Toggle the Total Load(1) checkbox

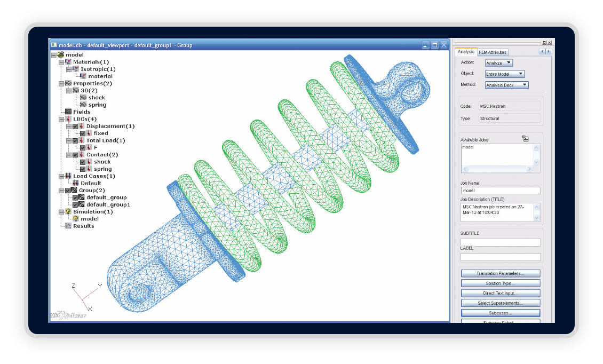pos(75,140)
